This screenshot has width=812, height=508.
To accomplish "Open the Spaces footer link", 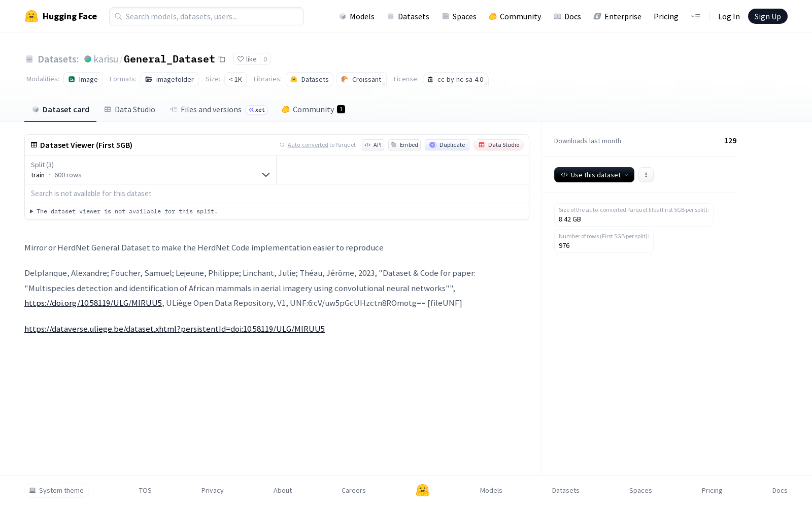I will [640, 490].
